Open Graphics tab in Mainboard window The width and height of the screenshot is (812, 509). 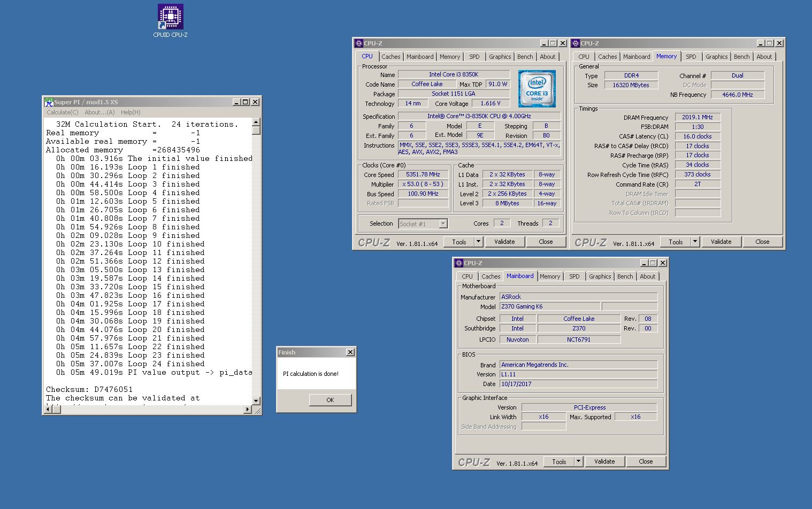[x=600, y=276]
